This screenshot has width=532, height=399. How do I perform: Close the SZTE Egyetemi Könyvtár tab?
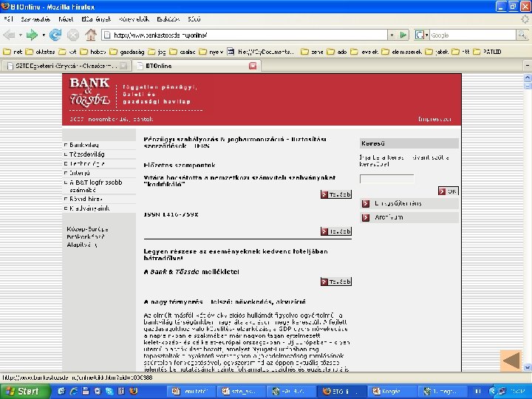124,66
